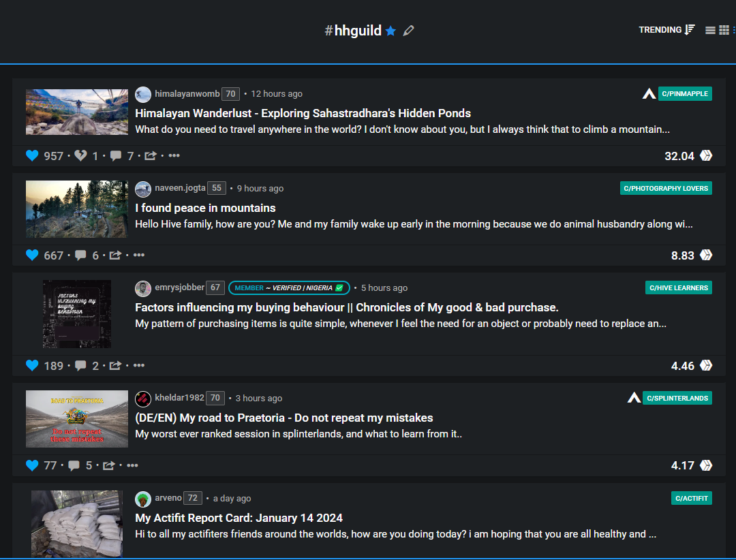Click Hive logo next to 32.04
This screenshot has width=736, height=560.
706,155
